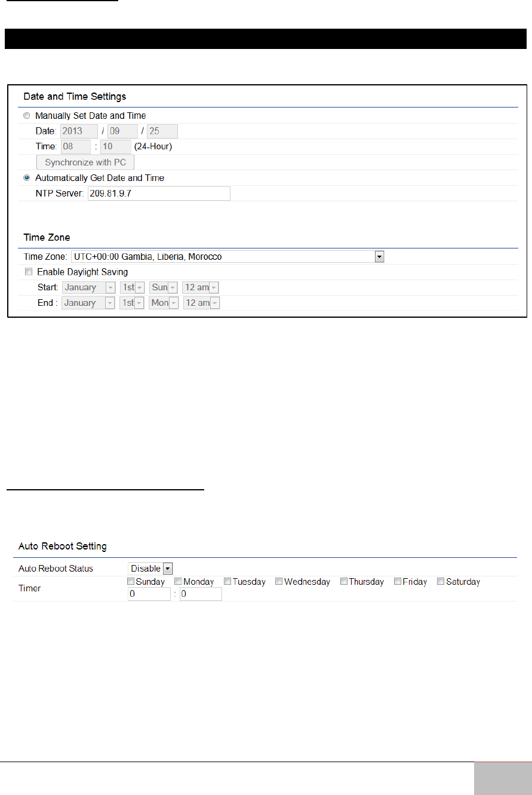This screenshot has height=795, width=532.
Task: Check the Wednesday timer checkbox
Action: [x=279, y=581]
